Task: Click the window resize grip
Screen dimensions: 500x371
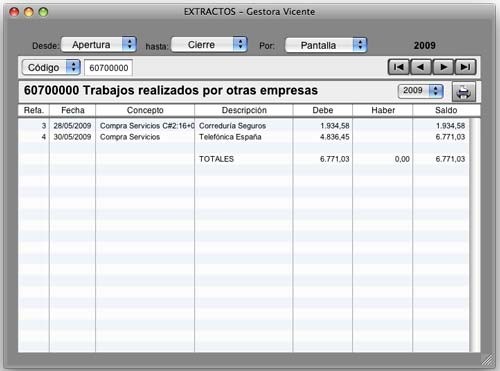Action: [488, 360]
